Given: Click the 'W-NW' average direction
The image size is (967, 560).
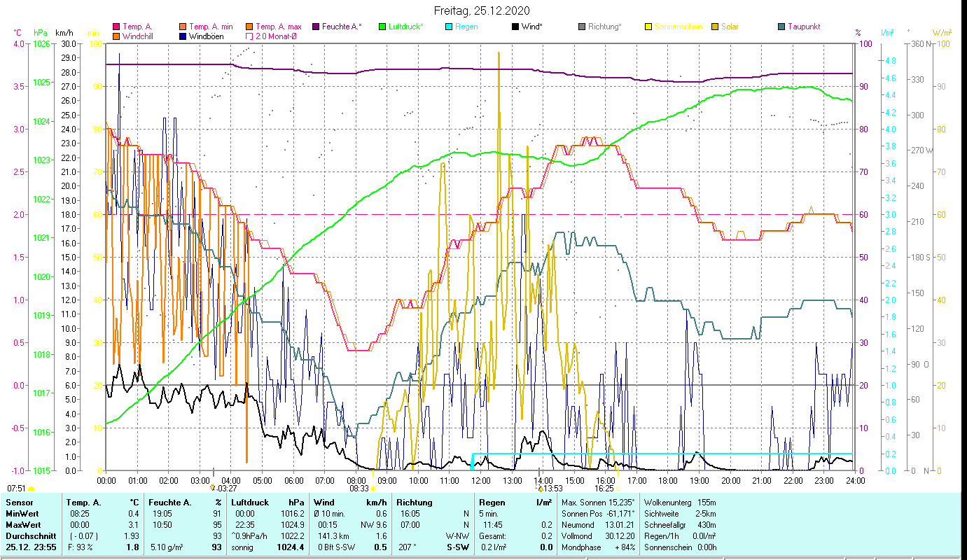Looking at the screenshot, I should (x=457, y=536).
